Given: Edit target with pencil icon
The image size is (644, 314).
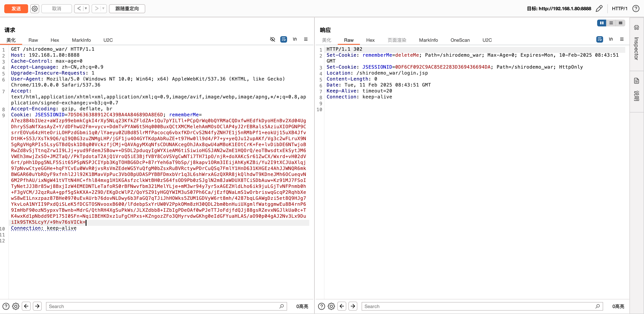Looking at the screenshot, I should (x=599, y=9).
